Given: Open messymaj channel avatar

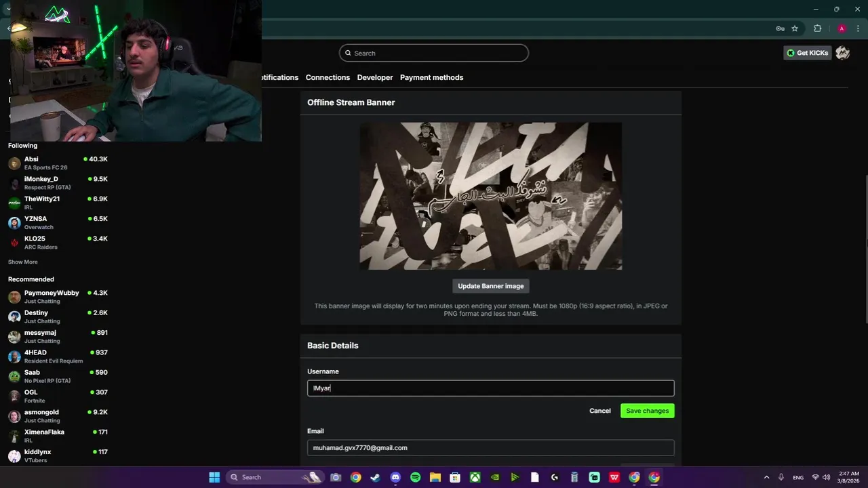Looking at the screenshot, I should point(14,337).
